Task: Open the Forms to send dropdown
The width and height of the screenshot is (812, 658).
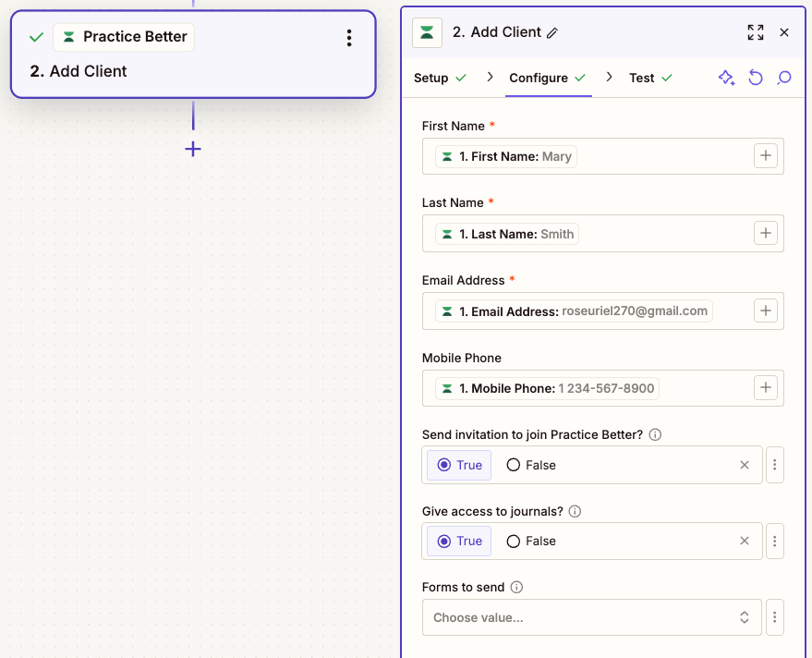Action: pyautogui.click(x=591, y=617)
